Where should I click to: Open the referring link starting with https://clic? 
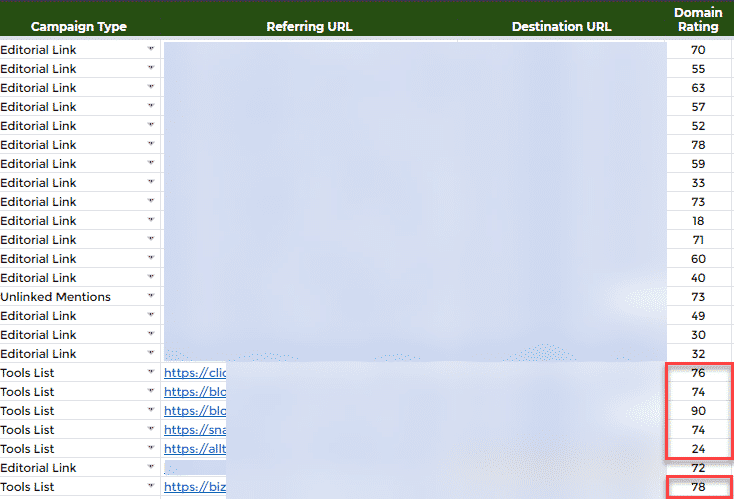[x=195, y=373]
